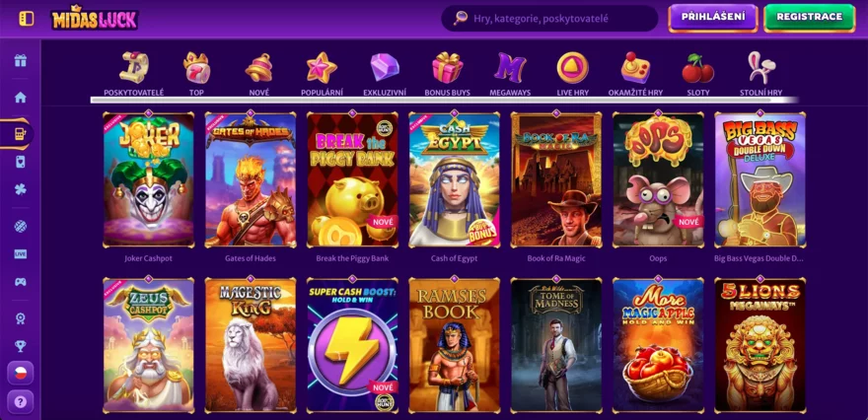868x420 pixels.
Task: Open the Book of Ra Magic thumbnail
Action: [555, 179]
